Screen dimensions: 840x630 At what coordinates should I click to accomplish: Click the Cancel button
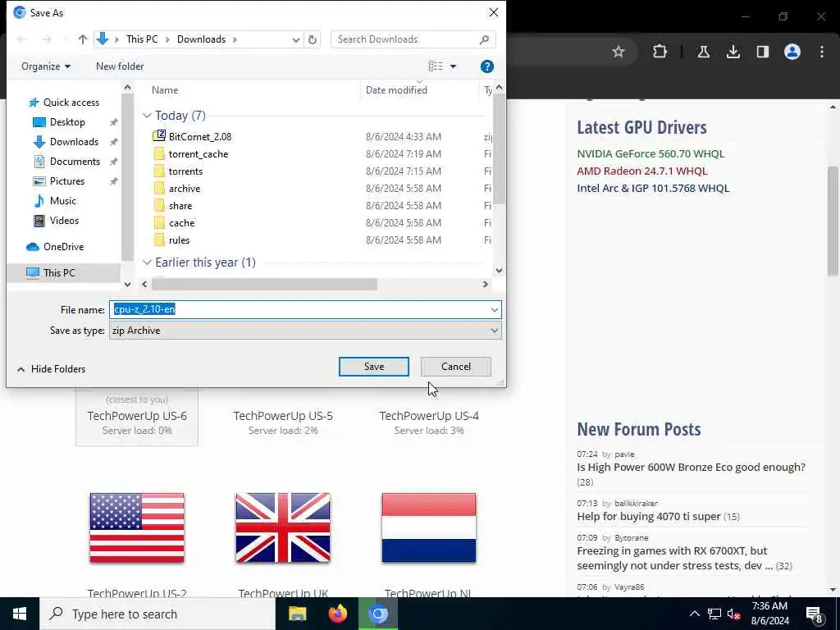[456, 367]
